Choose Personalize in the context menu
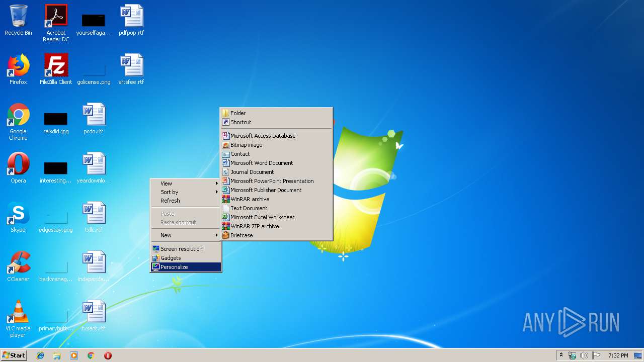 tap(186, 267)
